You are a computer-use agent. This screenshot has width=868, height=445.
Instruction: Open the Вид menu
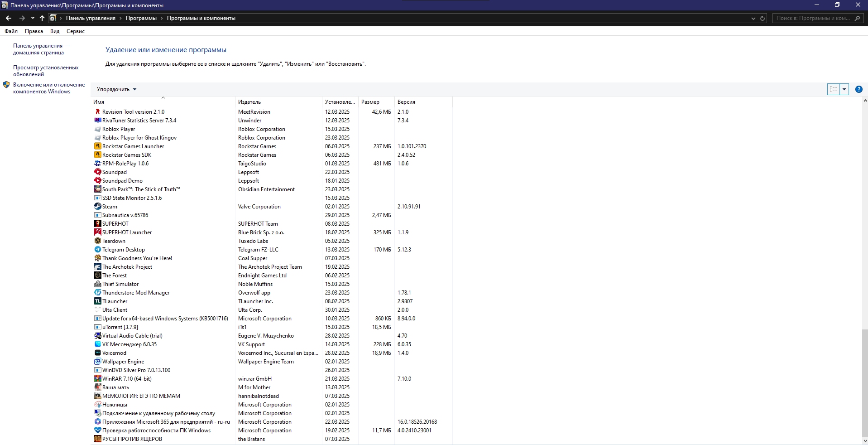click(x=55, y=31)
